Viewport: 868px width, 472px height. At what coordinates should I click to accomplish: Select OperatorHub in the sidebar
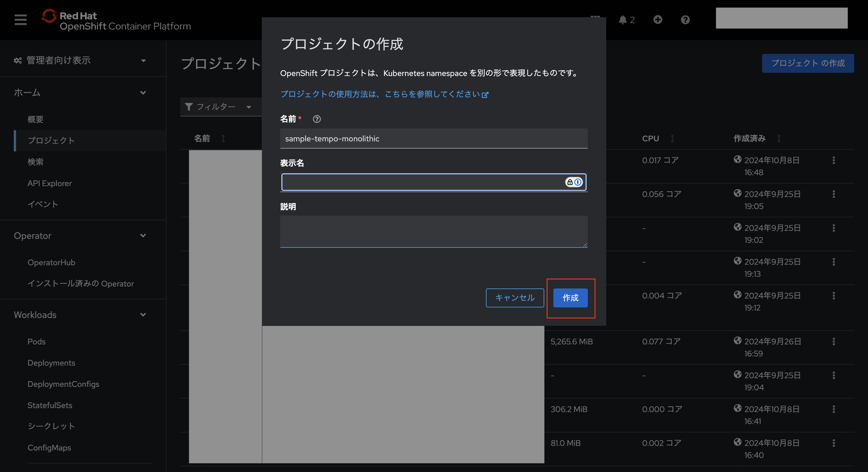(x=51, y=262)
